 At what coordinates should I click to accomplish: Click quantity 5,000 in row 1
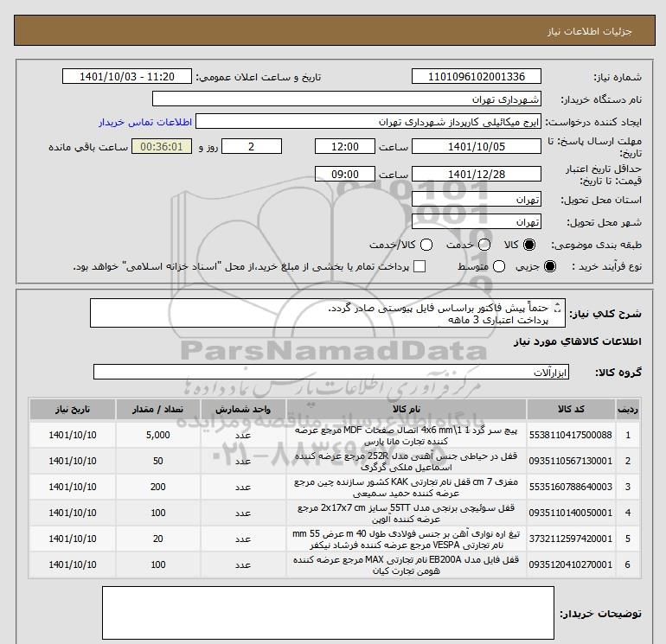click(158, 435)
